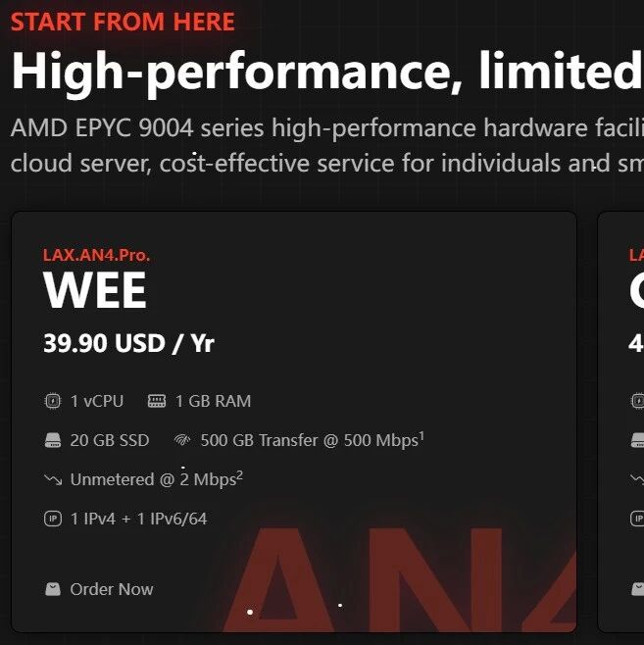Screen dimensions: 644x645
Task: Click the SSD drive icon
Action: click(x=53, y=440)
